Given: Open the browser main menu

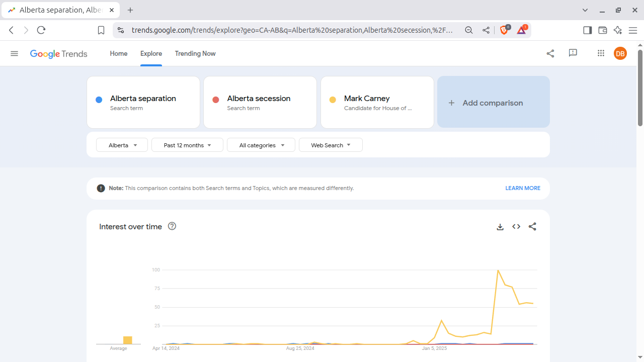Looking at the screenshot, I should pos(633,30).
